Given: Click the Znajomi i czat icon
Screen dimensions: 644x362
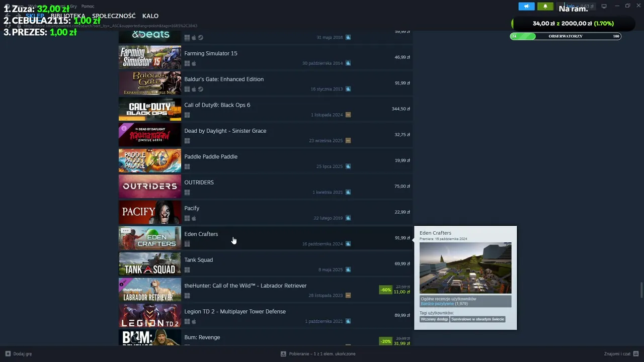Looking at the screenshot, I should click(x=635, y=354).
